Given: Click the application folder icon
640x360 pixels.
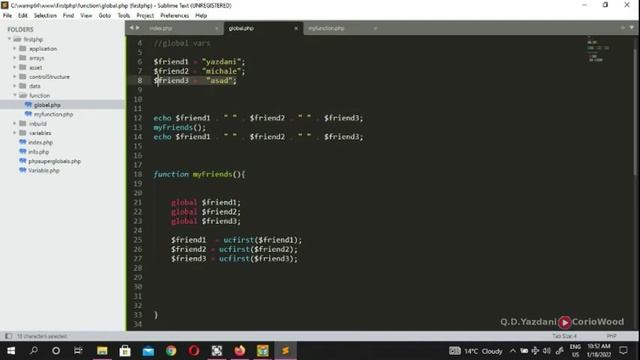Looking at the screenshot, I should 23,49.
